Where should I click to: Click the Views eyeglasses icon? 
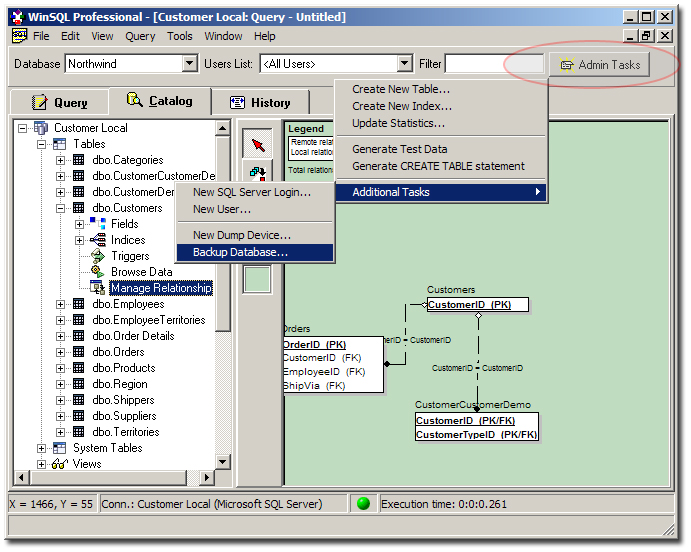59,464
